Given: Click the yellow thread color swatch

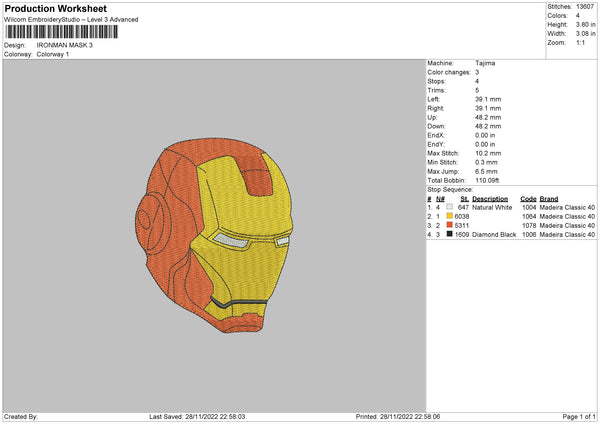Looking at the screenshot, I should [x=449, y=216].
